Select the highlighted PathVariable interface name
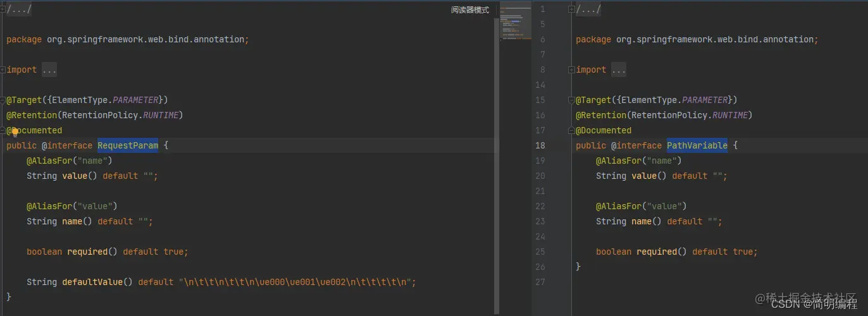Image resolution: width=868 pixels, height=316 pixels. pos(697,145)
